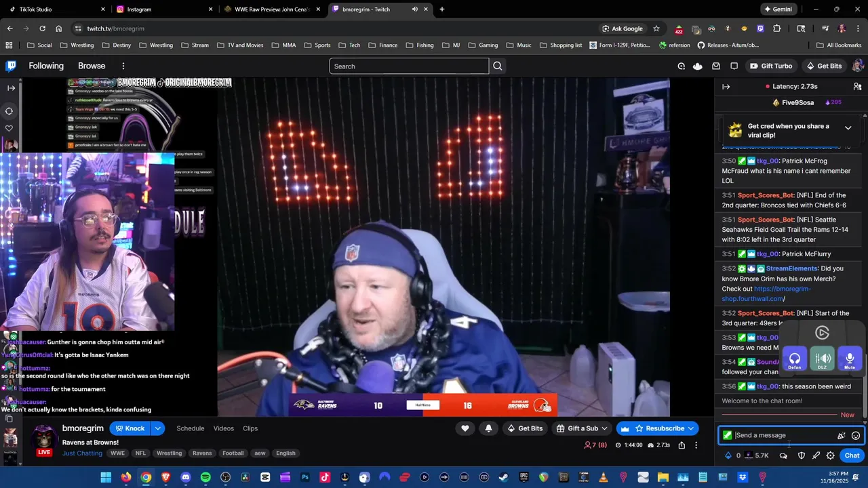Toggle the DLZ audio overlay button

click(822, 359)
